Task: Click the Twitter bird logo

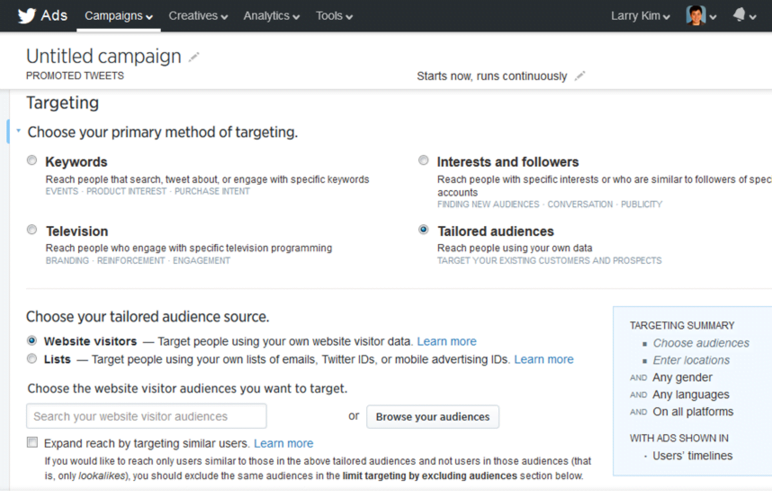Action: point(27,16)
